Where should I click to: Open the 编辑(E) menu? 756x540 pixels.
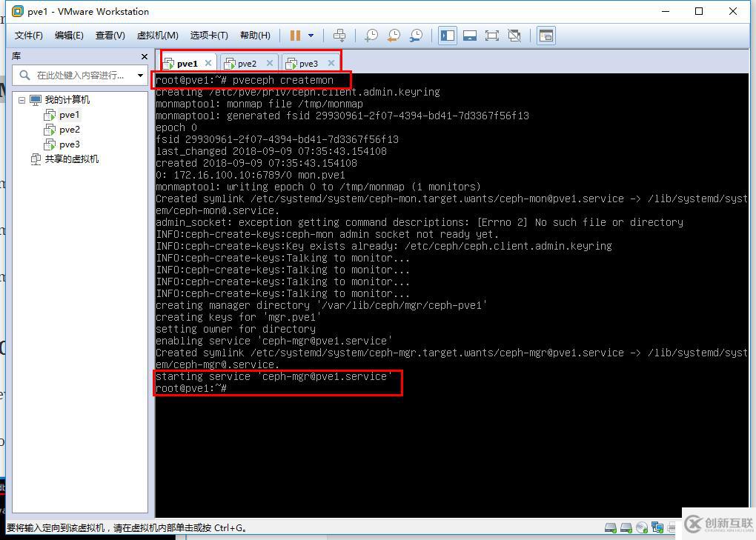[69, 35]
